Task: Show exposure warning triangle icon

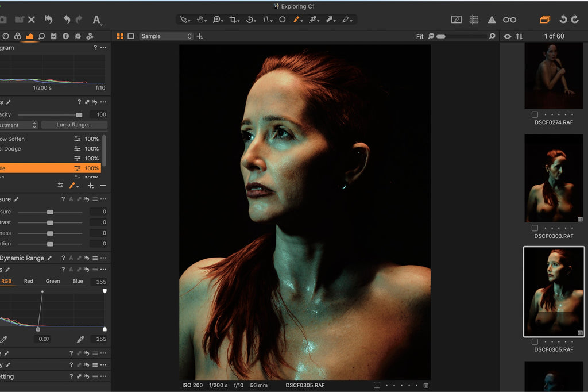Action: click(x=492, y=20)
